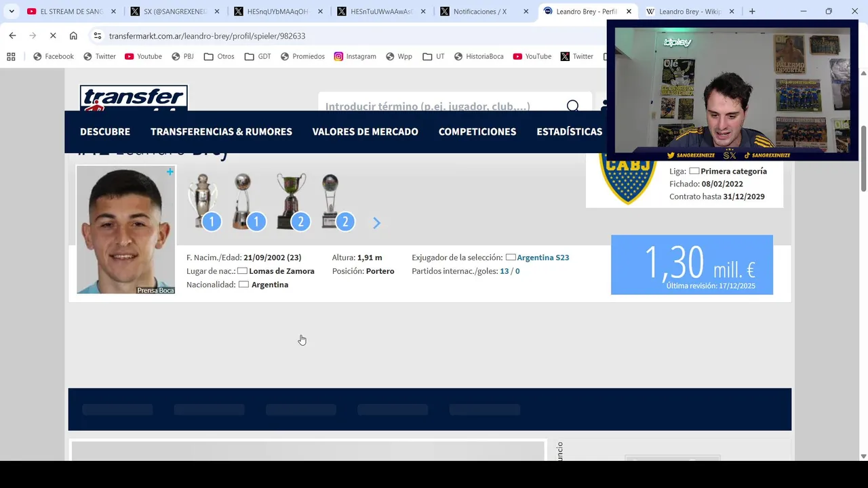Open Argentina S23 national team link
Viewport: 868px width, 488px height.
point(543,258)
